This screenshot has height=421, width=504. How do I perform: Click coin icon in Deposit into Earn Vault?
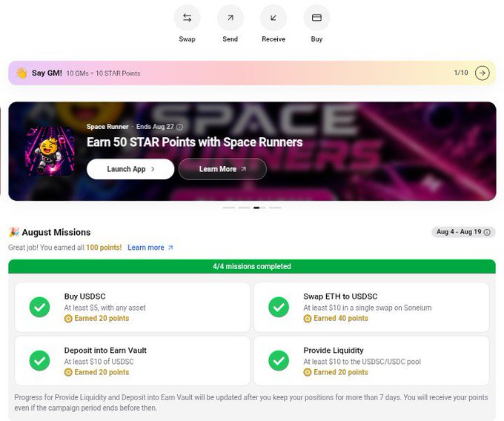coord(68,372)
